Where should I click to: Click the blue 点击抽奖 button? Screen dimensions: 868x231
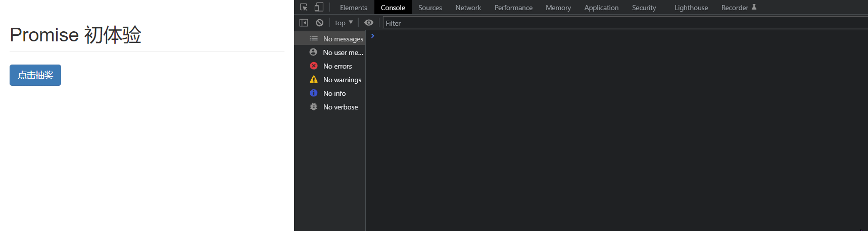click(x=35, y=75)
